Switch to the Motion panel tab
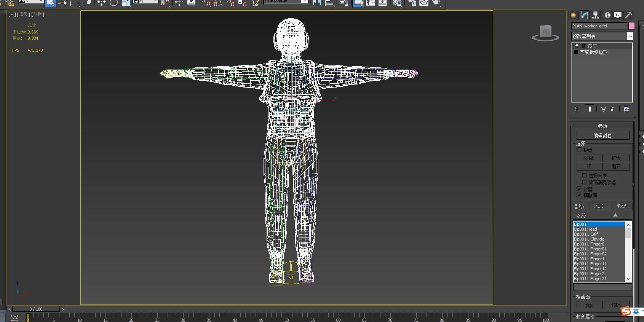 tap(607, 15)
